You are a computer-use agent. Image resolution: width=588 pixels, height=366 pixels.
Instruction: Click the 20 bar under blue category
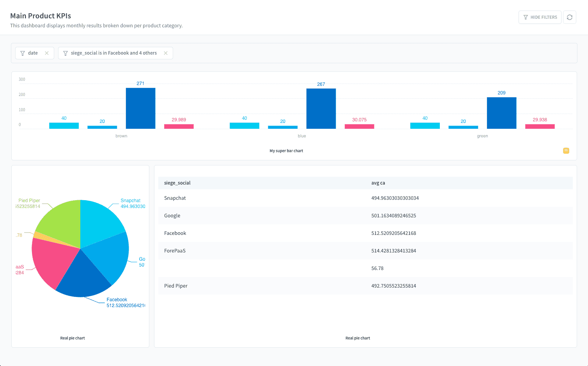pyautogui.click(x=283, y=127)
